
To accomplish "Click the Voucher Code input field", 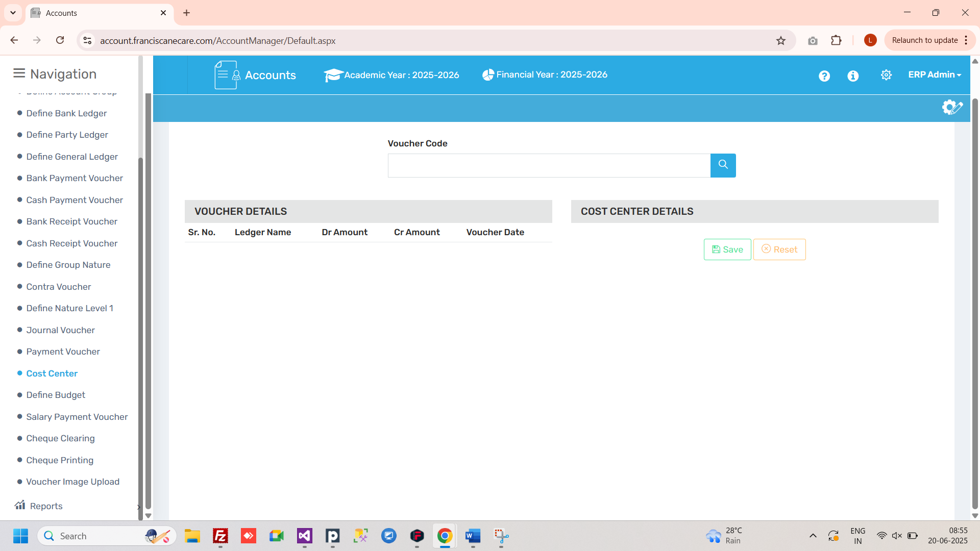I will coord(549,165).
